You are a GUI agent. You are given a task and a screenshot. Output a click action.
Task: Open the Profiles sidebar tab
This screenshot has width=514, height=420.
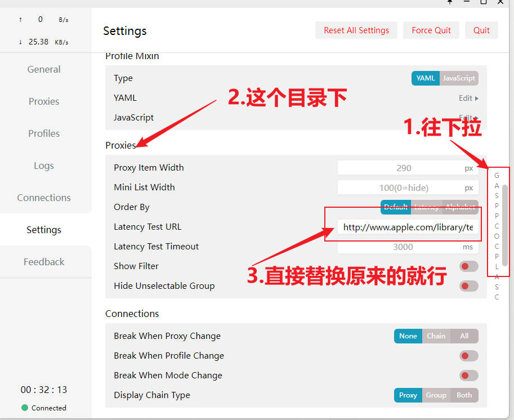coord(44,133)
